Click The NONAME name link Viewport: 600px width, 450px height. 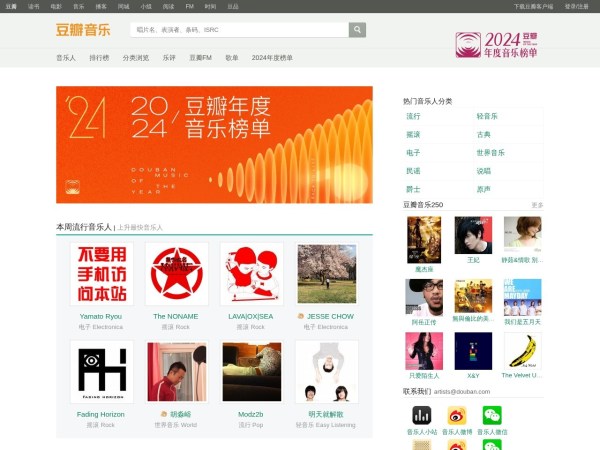176,316
